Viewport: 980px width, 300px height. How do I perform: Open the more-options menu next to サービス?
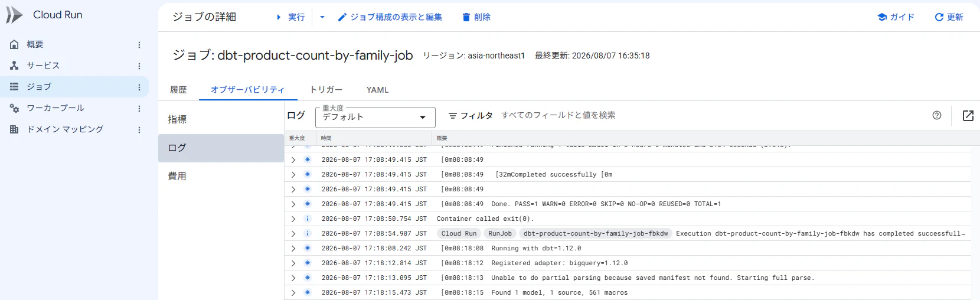click(x=139, y=66)
